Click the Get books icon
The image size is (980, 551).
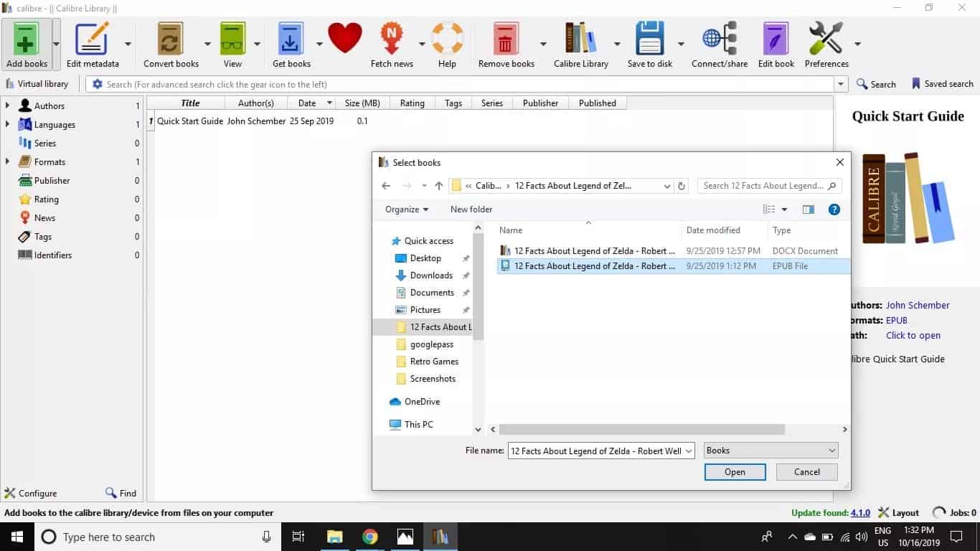[291, 38]
